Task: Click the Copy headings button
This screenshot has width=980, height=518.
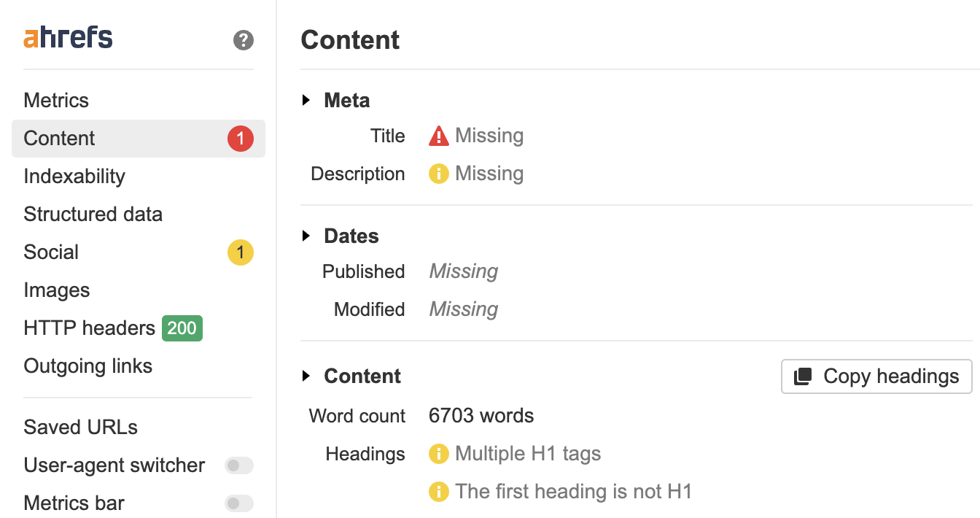Action: 875,376
